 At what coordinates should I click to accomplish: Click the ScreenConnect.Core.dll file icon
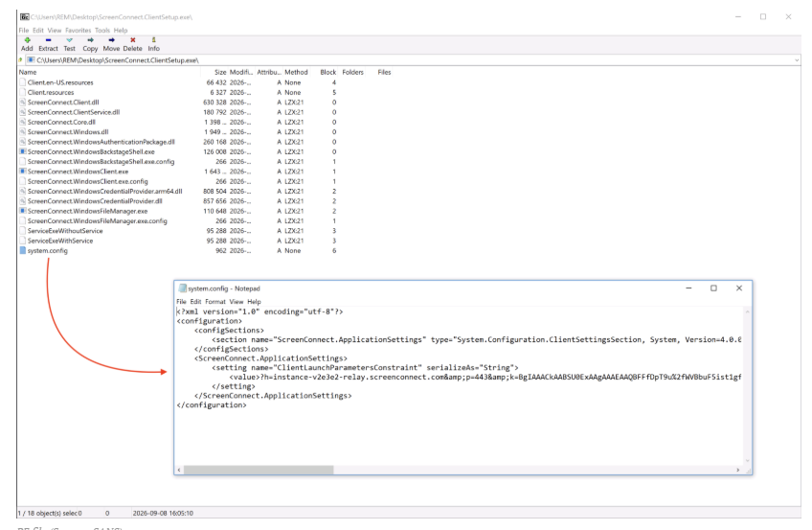23,123
